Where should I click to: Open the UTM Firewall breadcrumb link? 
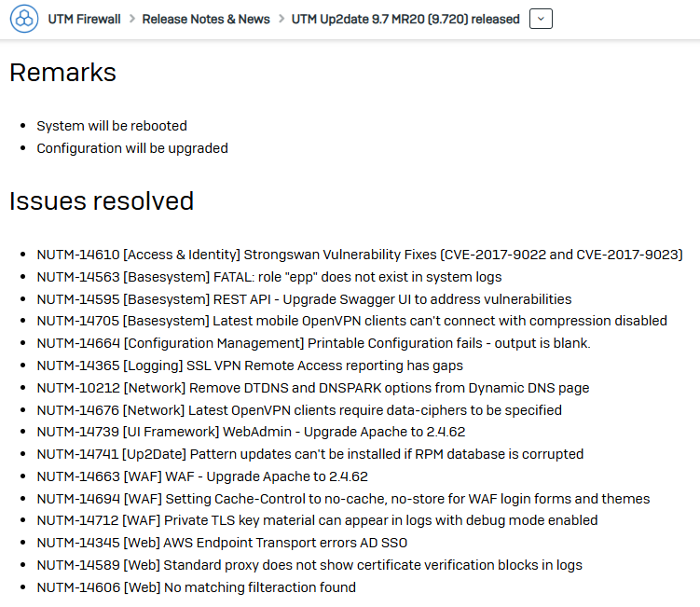coord(85,20)
